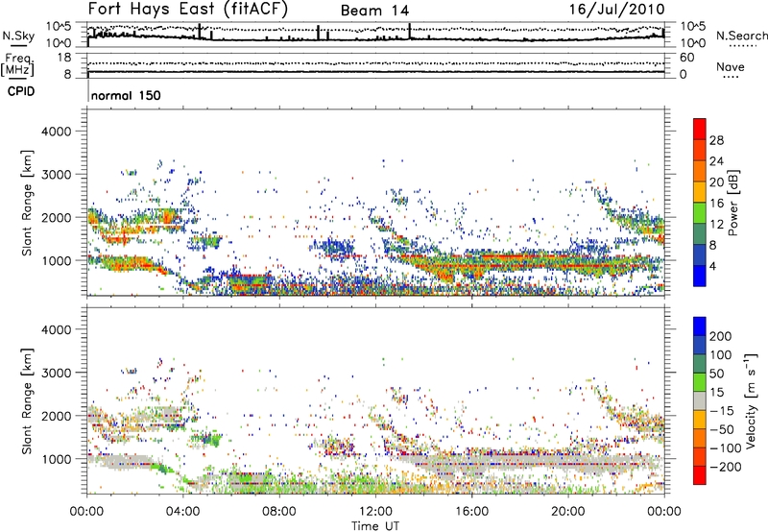This screenshot has height=532, width=768.
Task: Click the "Fort Hays East (fitACF)" plot title
Action: point(188,10)
